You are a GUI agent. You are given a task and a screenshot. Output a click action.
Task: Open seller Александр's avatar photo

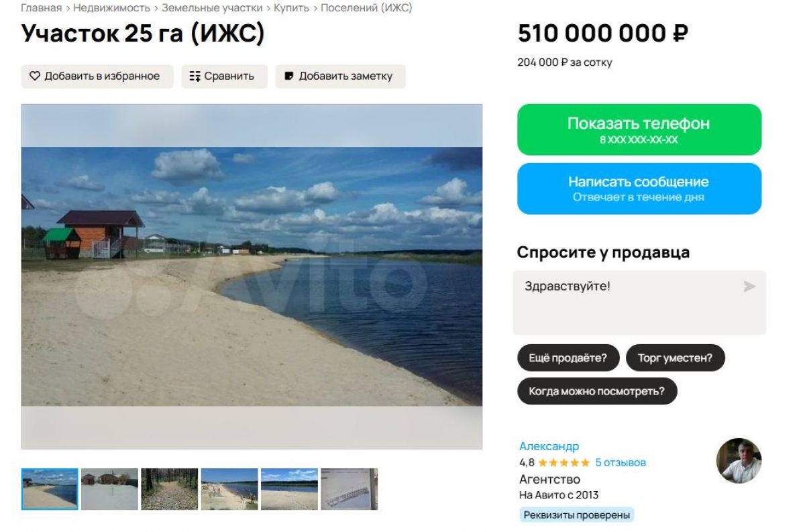pyautogui.click(x=739, y=461)
